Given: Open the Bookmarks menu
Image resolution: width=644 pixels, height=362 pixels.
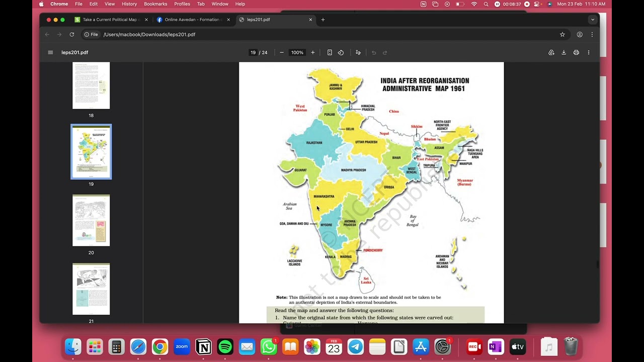Looking at the screenshot, I should pos(155,4).
